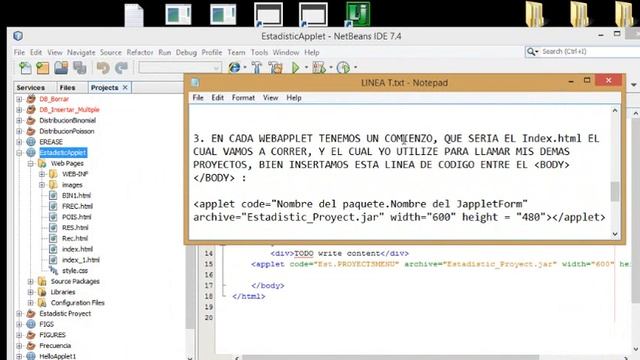Click the Source Packages folder icon

coord(42,281)
